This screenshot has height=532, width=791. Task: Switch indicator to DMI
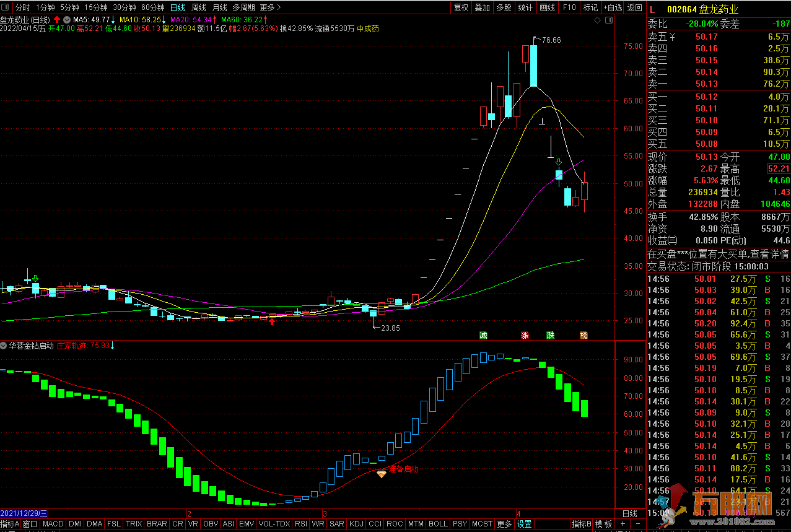pos(75,524)
